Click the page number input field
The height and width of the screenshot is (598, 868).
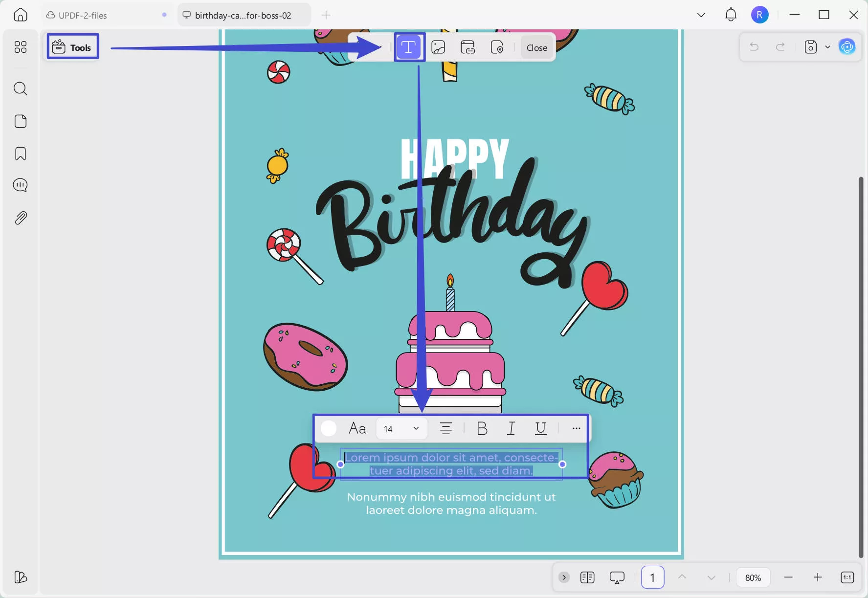point(652,577)
